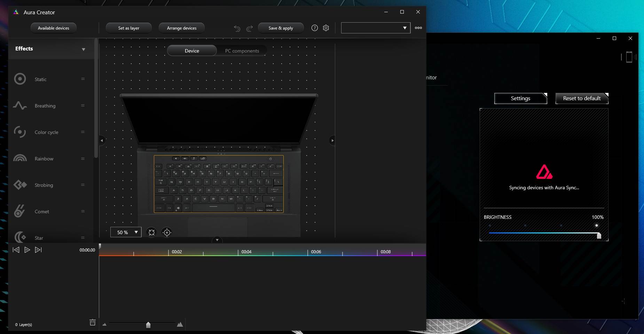Viewport: 644px width, 334px height.
Task: Apply the Comet effect
Action: click(x=41, y=211)
